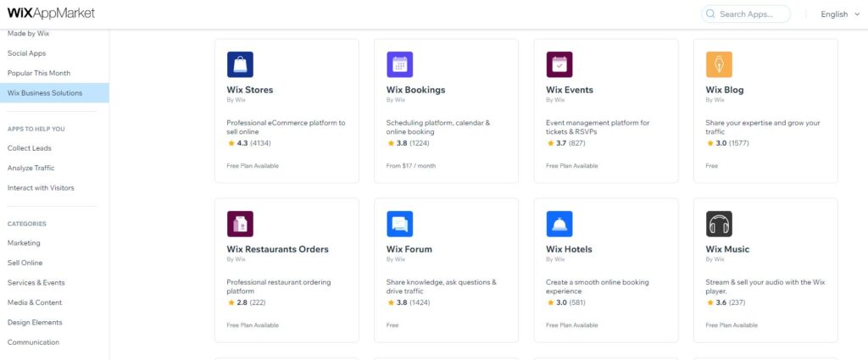Open the Wix Blog title link

(x=725, y=90)
